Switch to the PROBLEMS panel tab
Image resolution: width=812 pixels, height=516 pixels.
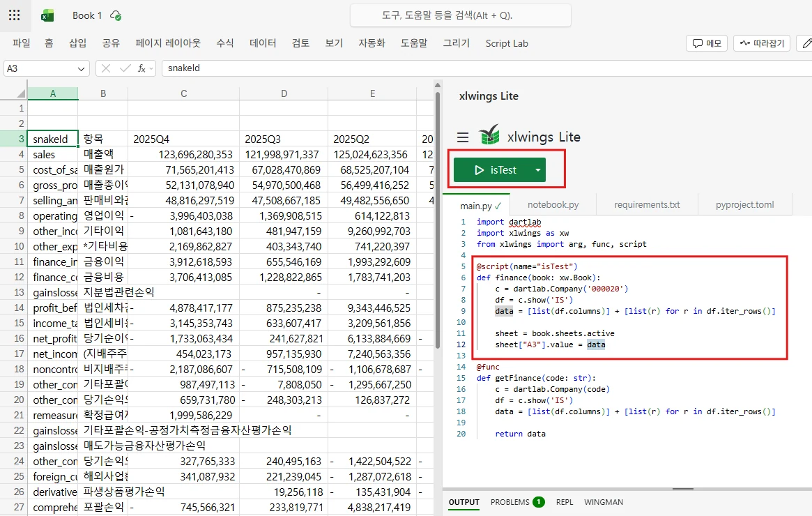[x=510, y=501]
